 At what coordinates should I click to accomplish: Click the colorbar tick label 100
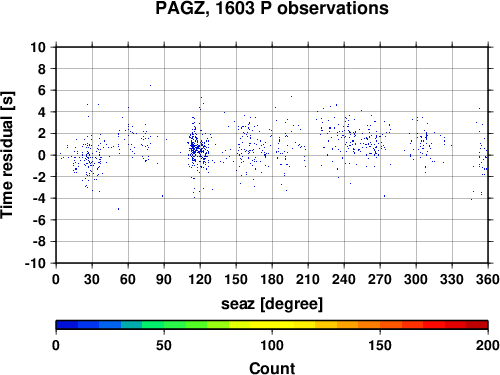tap(272, 345)
